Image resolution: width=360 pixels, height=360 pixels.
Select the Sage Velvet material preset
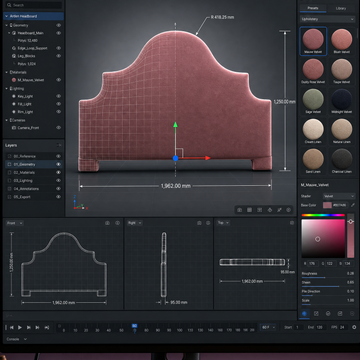point(313,101)
